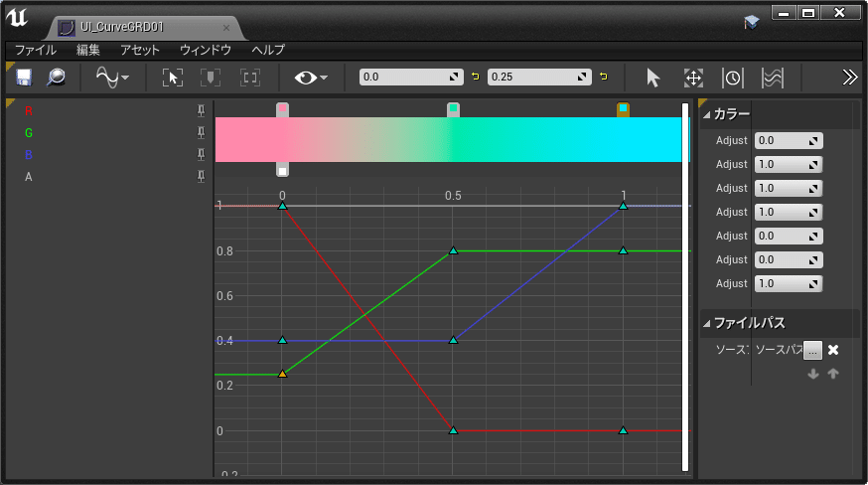Screen dimensions: 868x485
Task: Select the pink gradient color stop
Action: (x=282, y=109)
